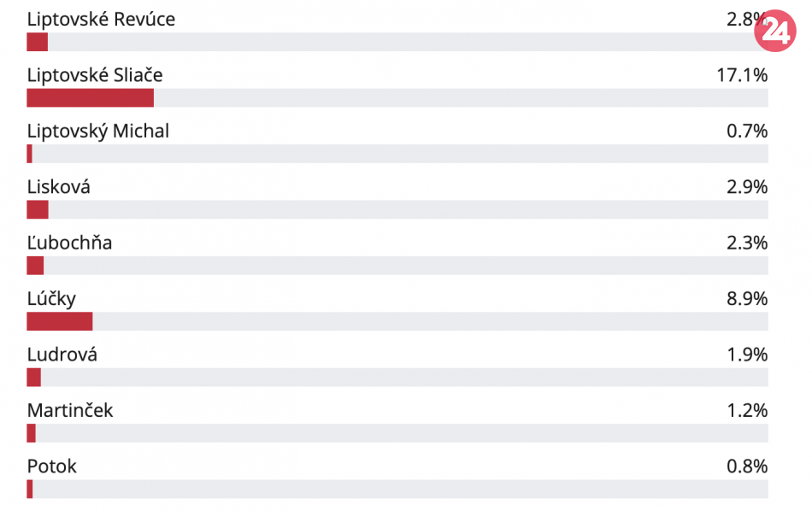Screen dimensions: 812x510
Task: Click the Ludrová red bar segment
Action: 33,378
